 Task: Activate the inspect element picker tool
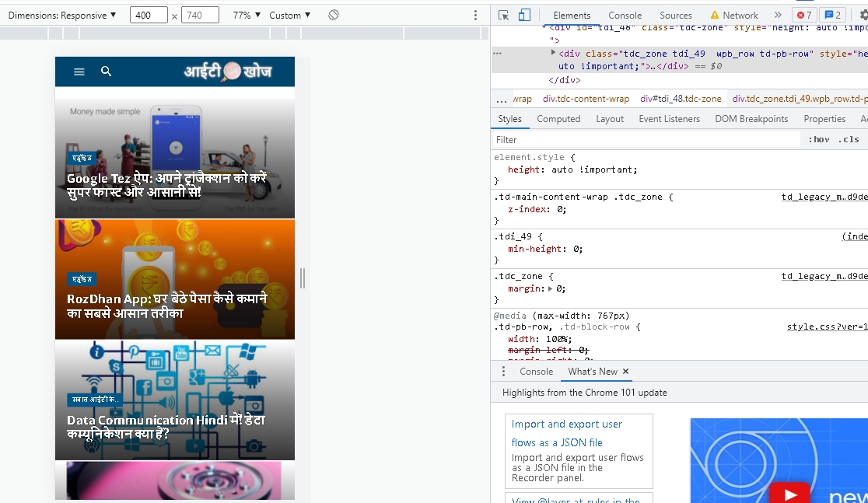point(503,16)
